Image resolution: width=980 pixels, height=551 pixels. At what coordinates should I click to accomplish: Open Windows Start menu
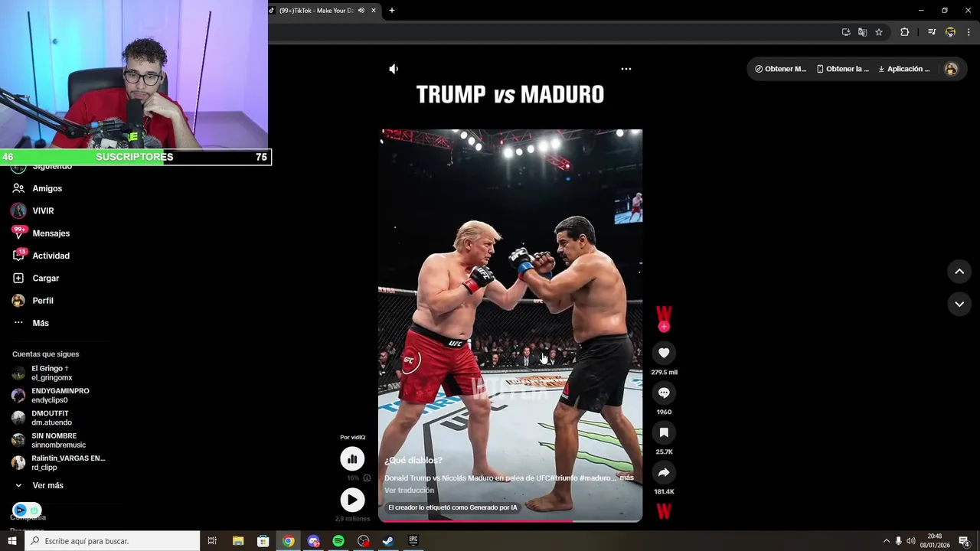point(11,541)
